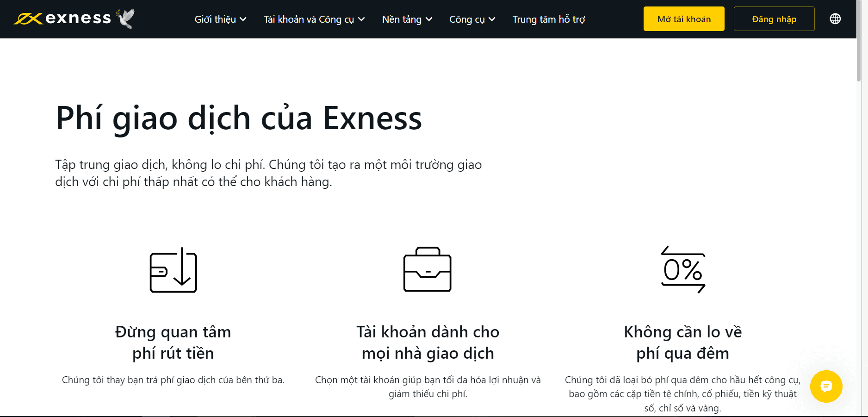Select the heading Đừng quan tâm phí rút tiền

[173, 342]
